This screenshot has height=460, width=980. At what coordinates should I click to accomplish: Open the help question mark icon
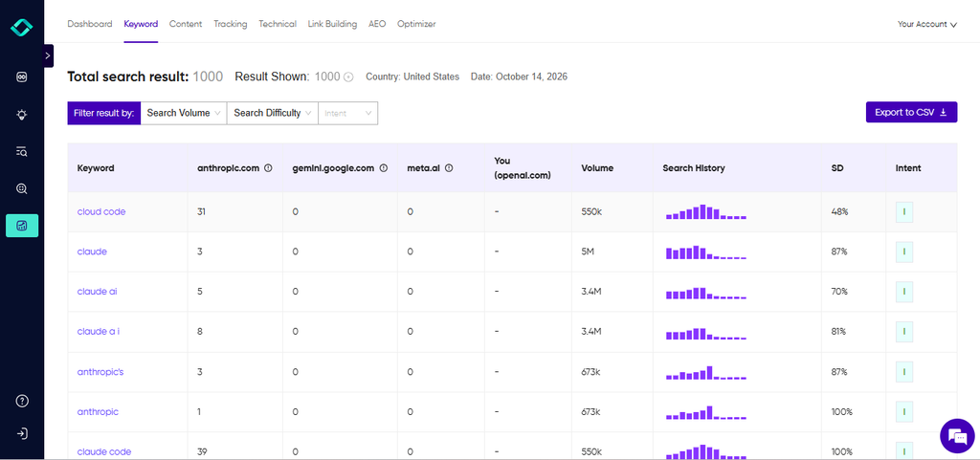[x=22, y=401]
